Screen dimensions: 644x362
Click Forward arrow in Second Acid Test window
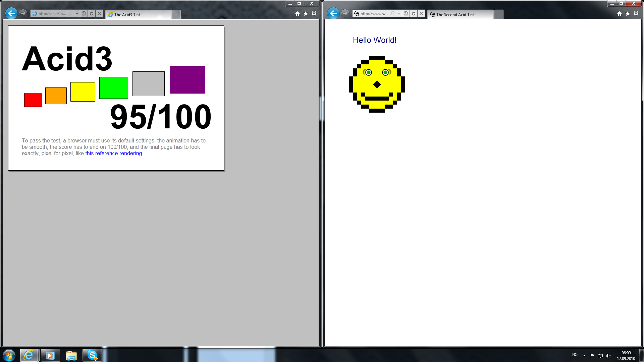pos(345,13)
